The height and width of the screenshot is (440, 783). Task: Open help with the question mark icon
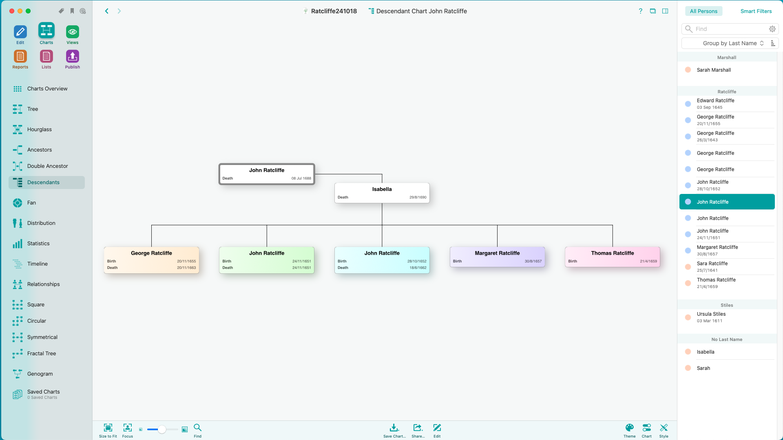[640, 11]
